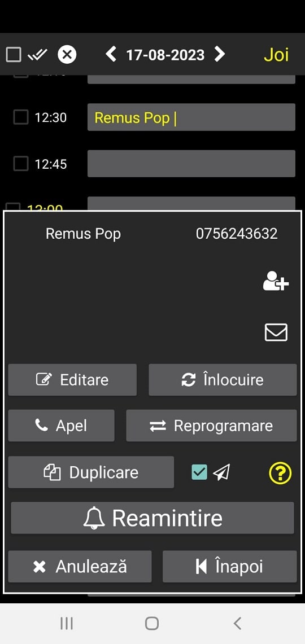The image size is (305, 644).
Task: Click the Editare button
Action: tap(72, 380)
